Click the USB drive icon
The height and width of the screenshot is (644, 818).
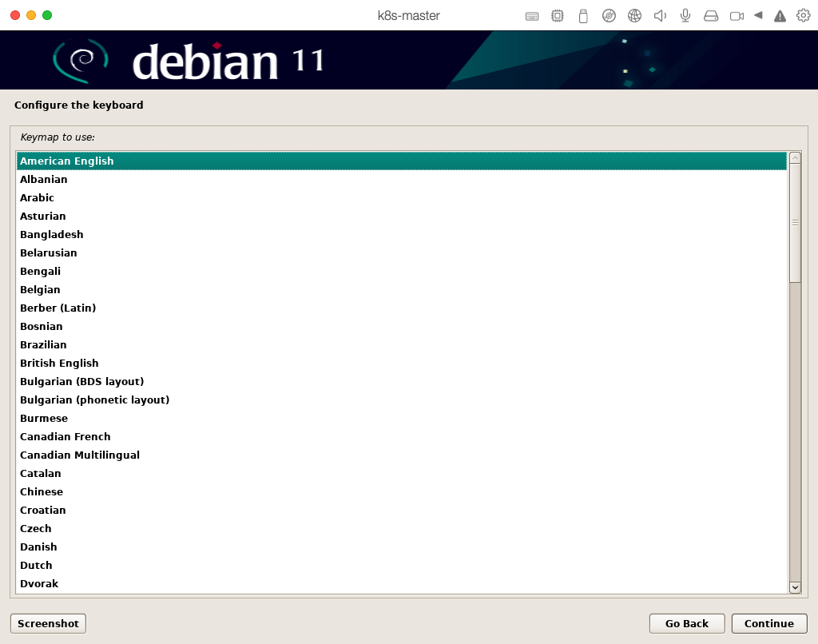click(x=582, y=16)
